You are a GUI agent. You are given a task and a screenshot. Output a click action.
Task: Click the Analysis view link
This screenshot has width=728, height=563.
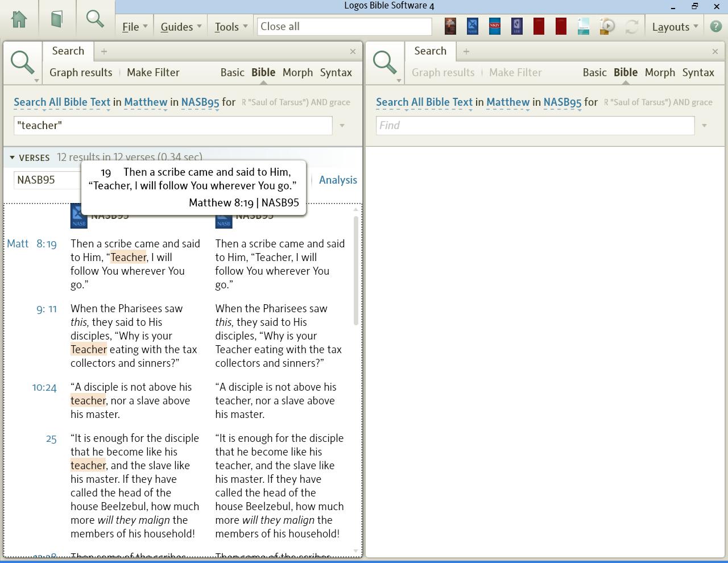338,180
